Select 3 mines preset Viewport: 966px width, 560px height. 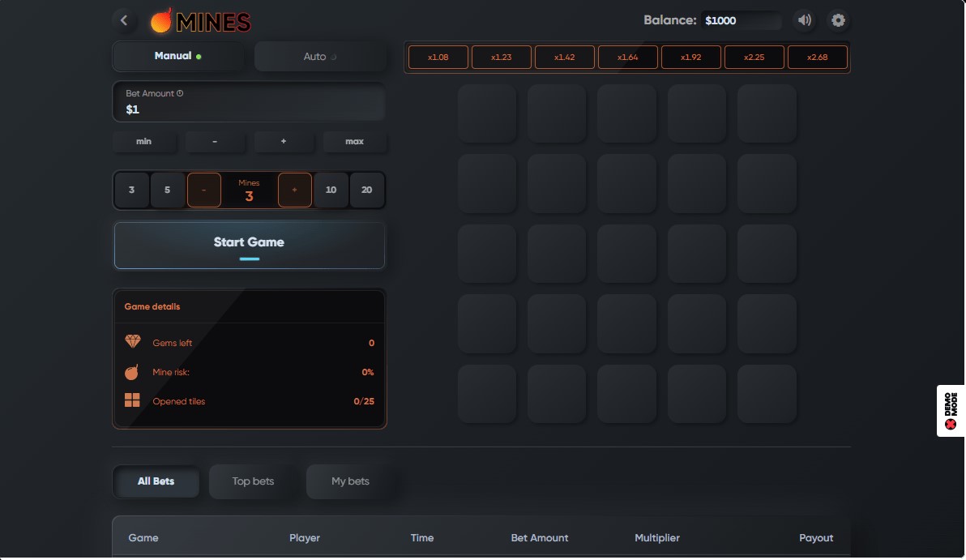[x=131, y=190]
